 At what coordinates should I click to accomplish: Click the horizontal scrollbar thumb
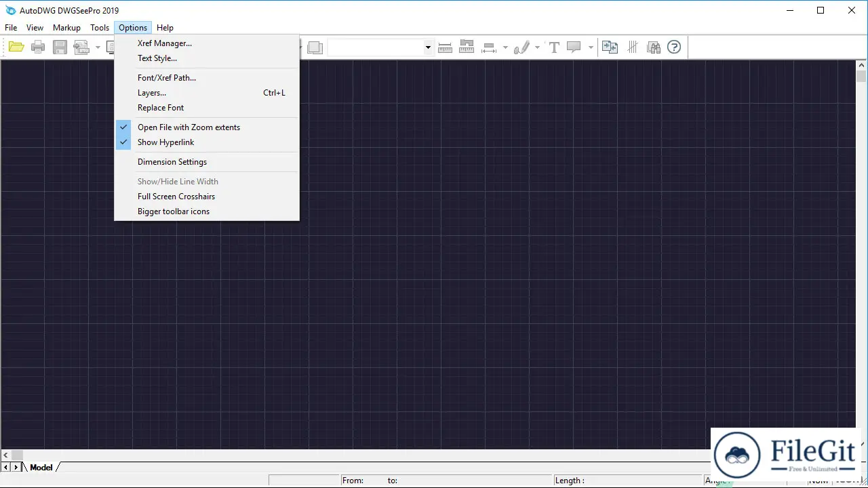coord(17,455)
